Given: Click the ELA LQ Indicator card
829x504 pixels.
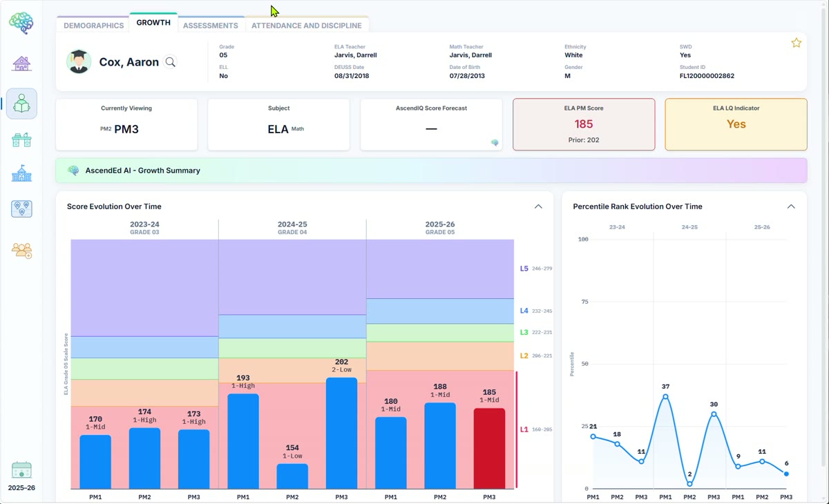Looking at the screenshot, I should click(736, 124).
